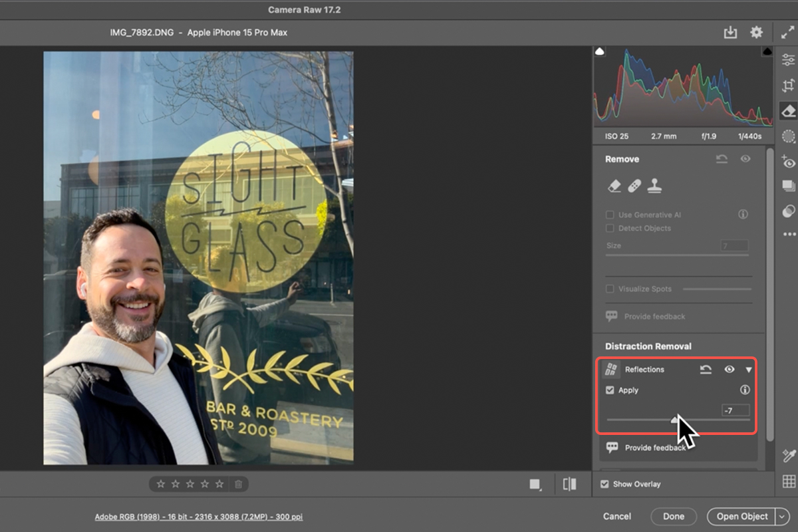Collapse the Reflections section triangle
Viewport: 798px width, 532px height.
(x=749, y=370)
